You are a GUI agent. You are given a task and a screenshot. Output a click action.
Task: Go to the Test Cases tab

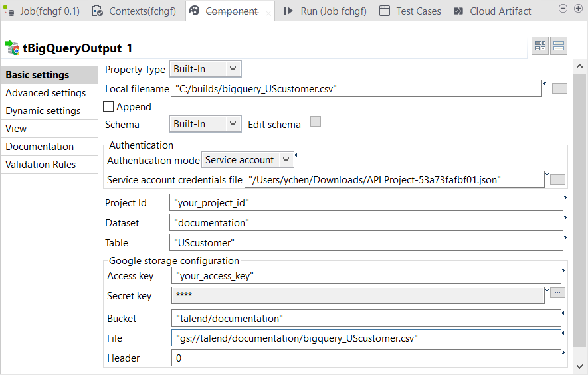(x=411, y=11)
